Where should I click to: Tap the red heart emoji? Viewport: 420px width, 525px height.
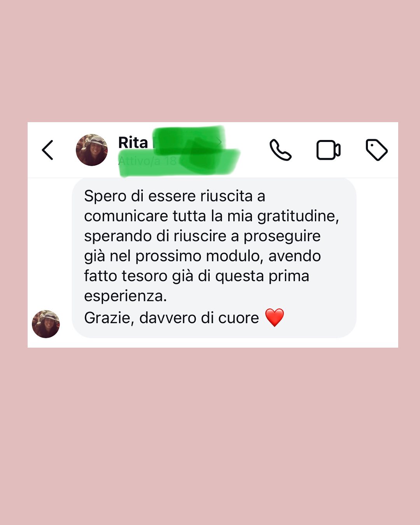click(275, 317)
